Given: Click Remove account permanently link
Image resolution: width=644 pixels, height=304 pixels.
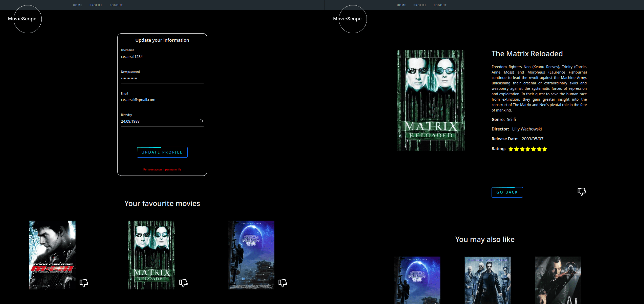Looking at the screenshot, I should tap(162, 169).
